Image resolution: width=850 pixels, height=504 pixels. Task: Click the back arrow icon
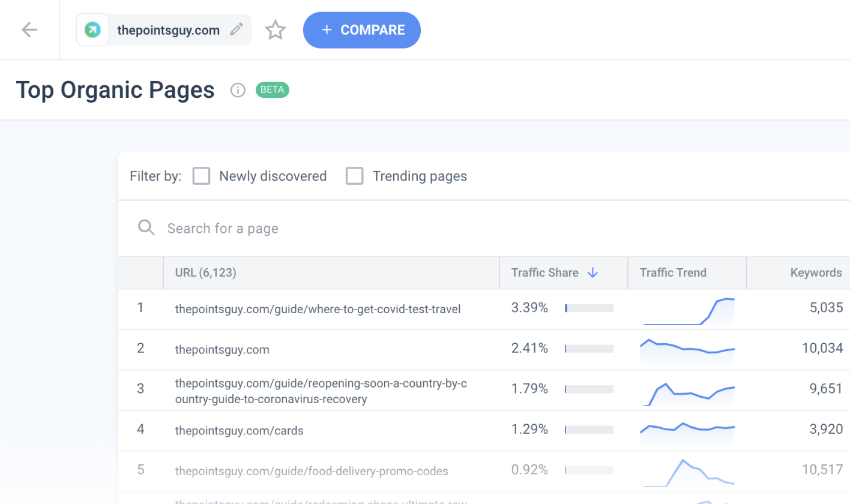tap(29, 29)
